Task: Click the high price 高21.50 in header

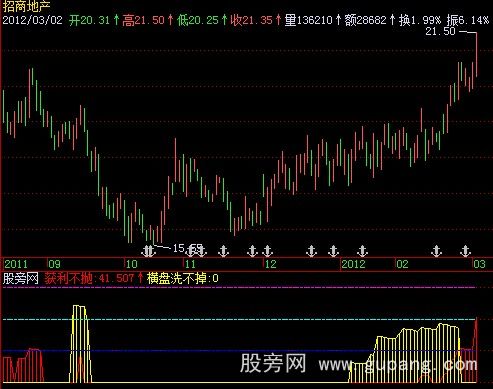Action: (x=143, y=20)
